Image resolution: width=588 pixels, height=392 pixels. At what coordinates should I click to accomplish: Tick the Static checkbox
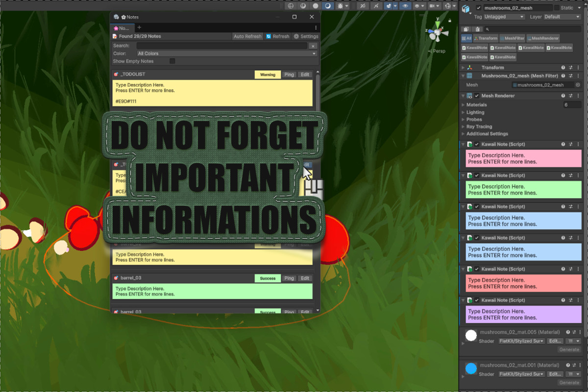tap(556, 8)
